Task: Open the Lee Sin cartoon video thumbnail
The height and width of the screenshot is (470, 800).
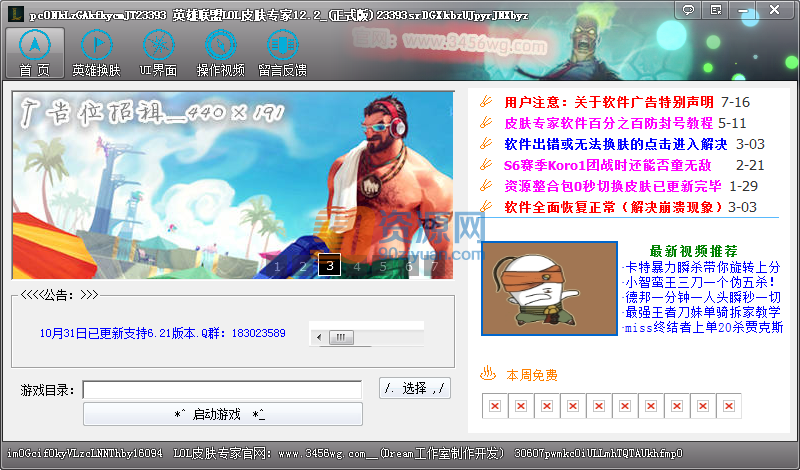Action: tap(549, 288)
